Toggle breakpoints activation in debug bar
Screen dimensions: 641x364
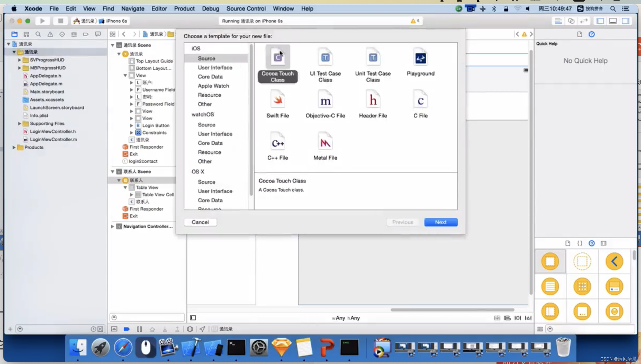point(127,329)
